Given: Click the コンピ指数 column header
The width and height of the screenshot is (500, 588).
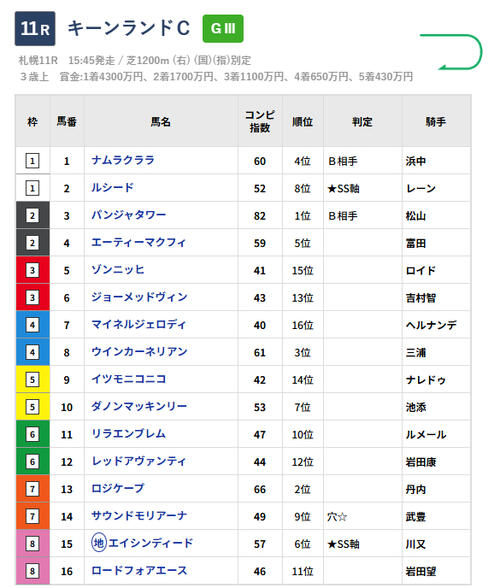Looking at the screenshot, I should tap(260, 121).
